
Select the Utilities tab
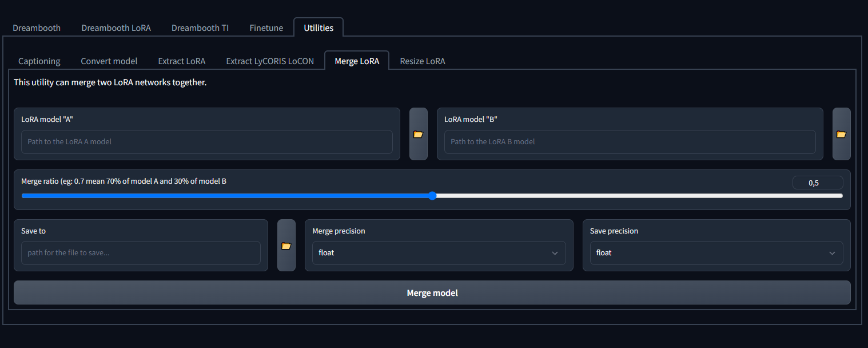tap(318, 27)
